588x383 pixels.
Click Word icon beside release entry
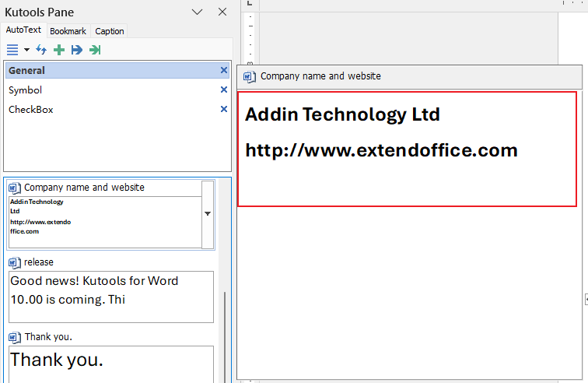coord(15,262)
